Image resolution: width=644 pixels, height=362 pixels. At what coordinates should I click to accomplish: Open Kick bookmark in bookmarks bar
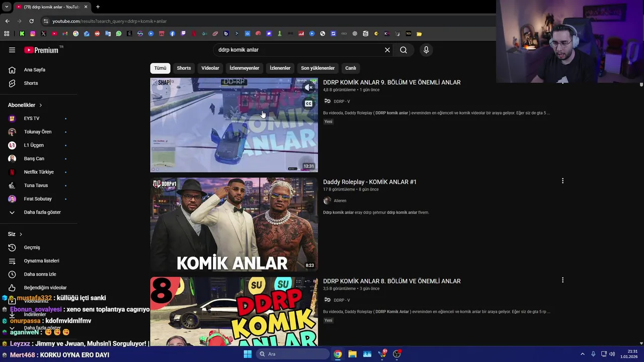coord(22,34)
